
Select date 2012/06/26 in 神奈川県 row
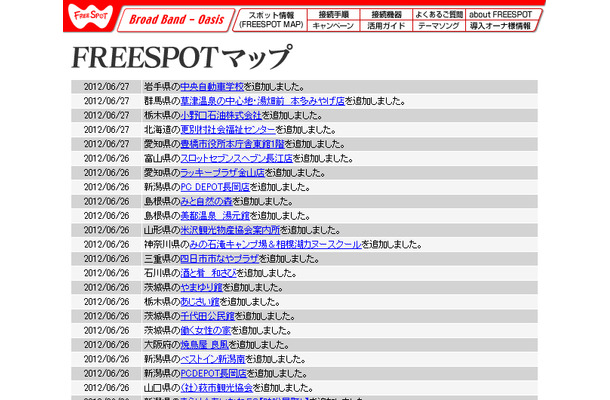[106, 244]
